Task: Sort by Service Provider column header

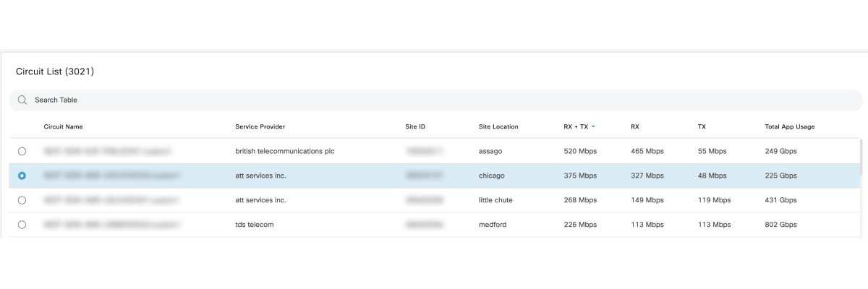Action: pyautogui.click(x=260, y=127)
